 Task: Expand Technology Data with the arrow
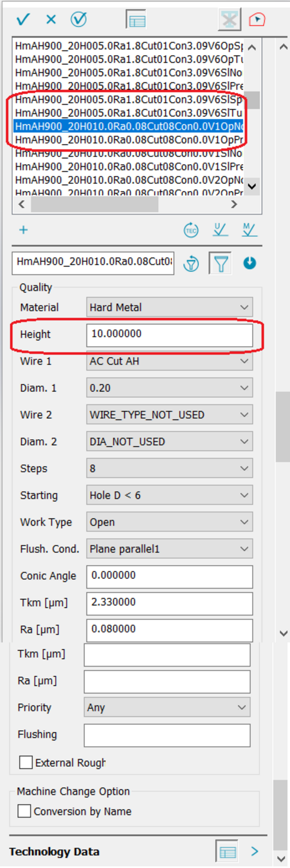point(255,851)
